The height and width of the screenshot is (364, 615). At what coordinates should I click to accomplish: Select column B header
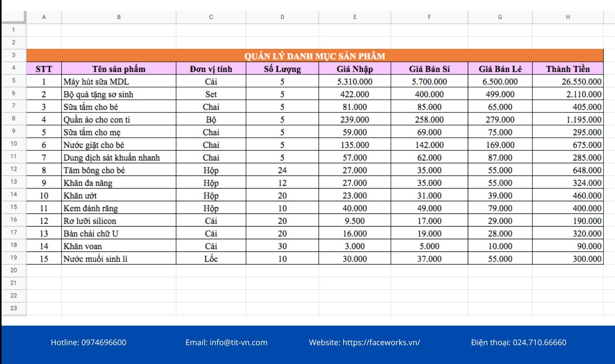point(119,17)
